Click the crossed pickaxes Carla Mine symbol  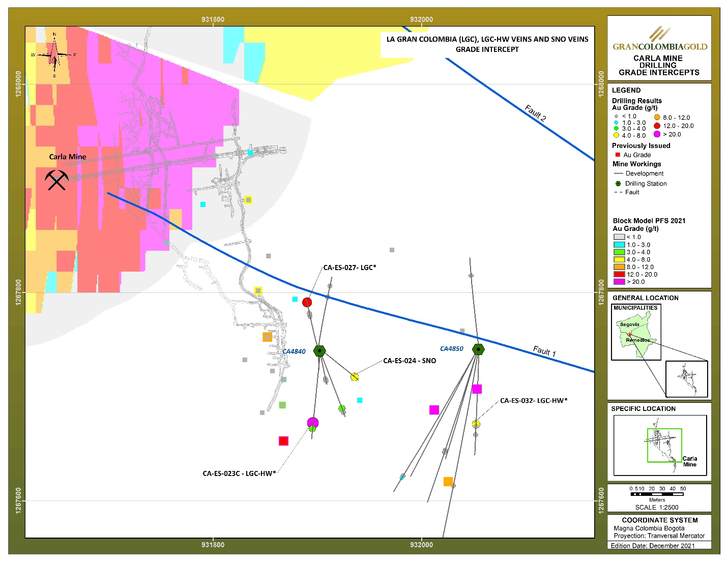[57, 180]
